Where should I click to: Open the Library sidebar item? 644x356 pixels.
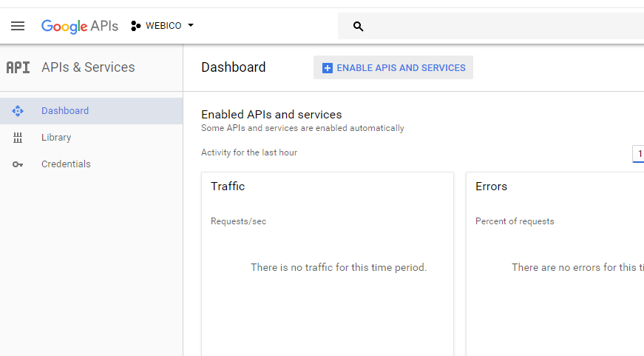click(91, 138)
